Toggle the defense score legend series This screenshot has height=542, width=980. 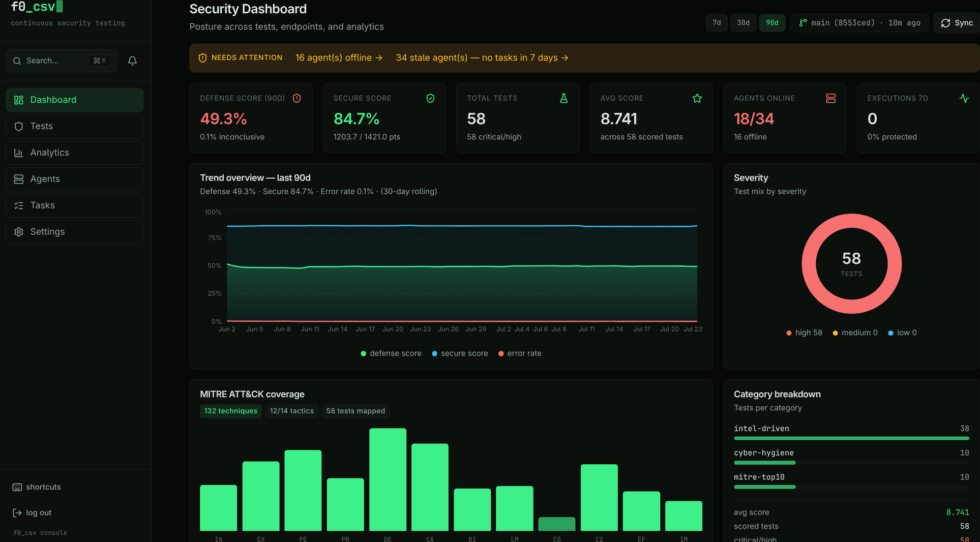391,353
